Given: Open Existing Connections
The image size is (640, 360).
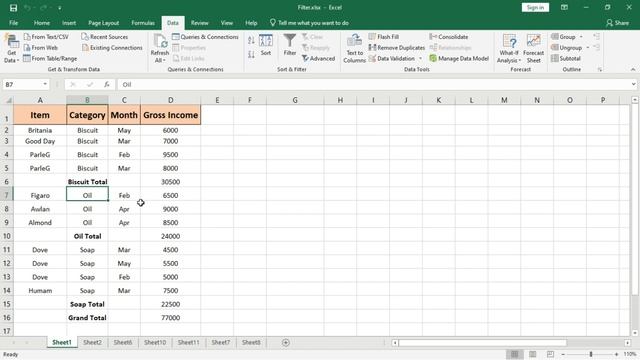Looking at the screenshot, I should [x=112, y=48].
